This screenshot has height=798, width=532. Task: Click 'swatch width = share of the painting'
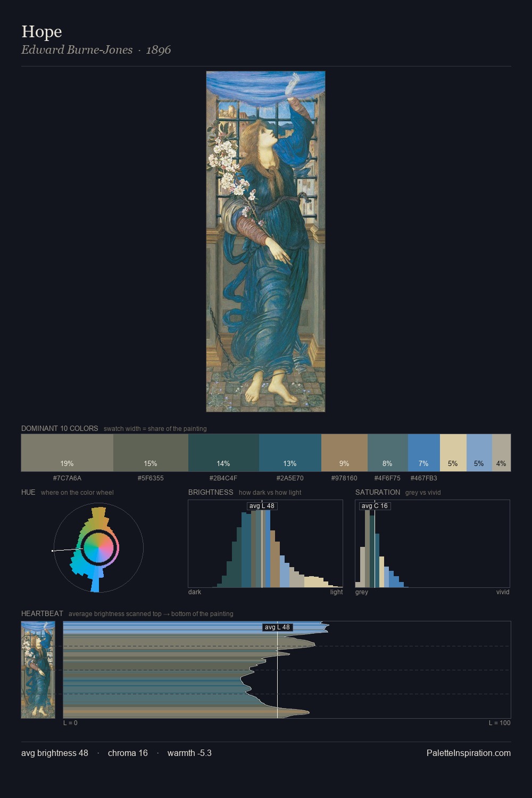(x=155, y=429)
